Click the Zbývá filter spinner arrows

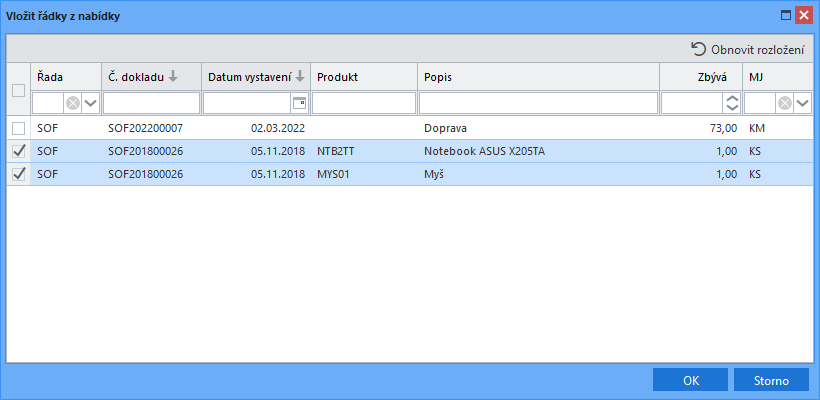(732, 103)
